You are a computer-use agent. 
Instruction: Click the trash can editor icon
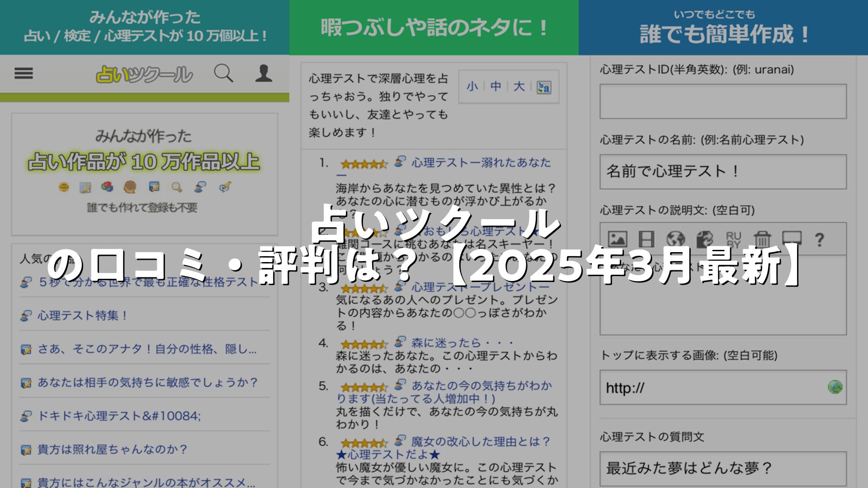click(762, 239)
